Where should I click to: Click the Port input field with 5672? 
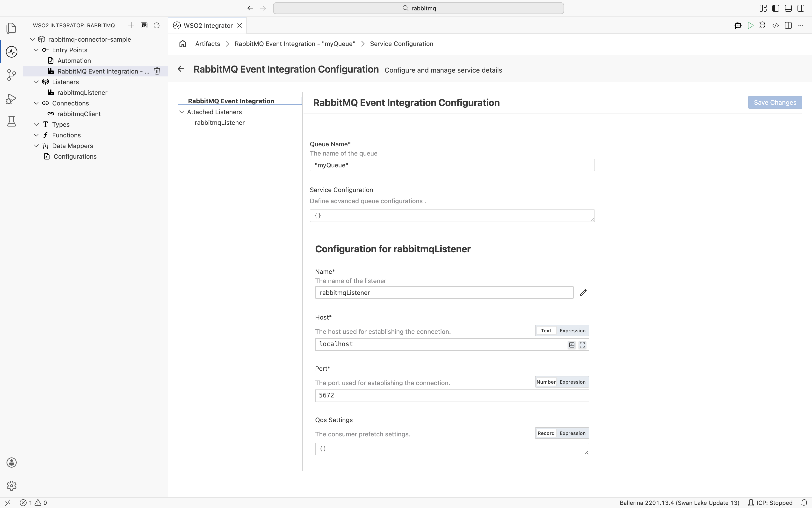point(452,396)
